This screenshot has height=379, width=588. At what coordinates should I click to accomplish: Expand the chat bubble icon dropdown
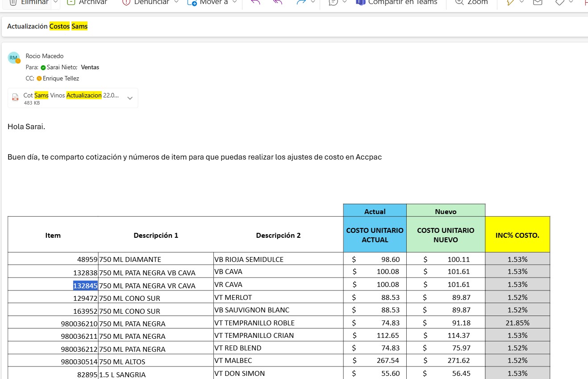click(344, 2)
